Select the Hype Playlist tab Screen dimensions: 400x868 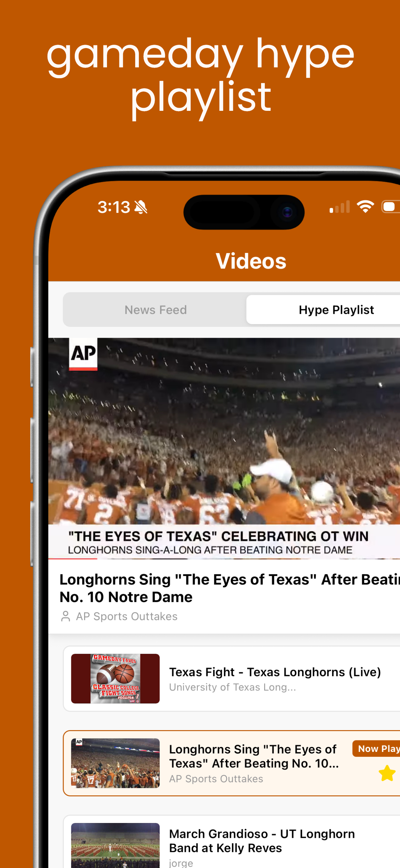[x=323, y=310]
